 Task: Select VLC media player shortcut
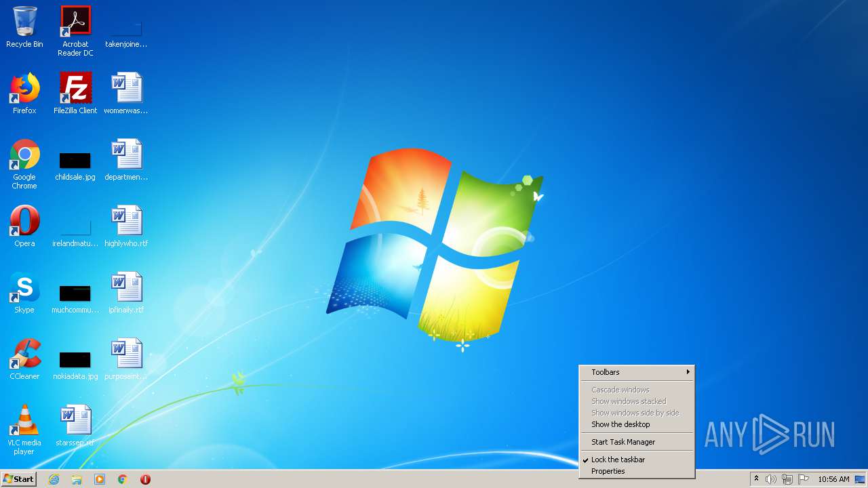point(24,430)
